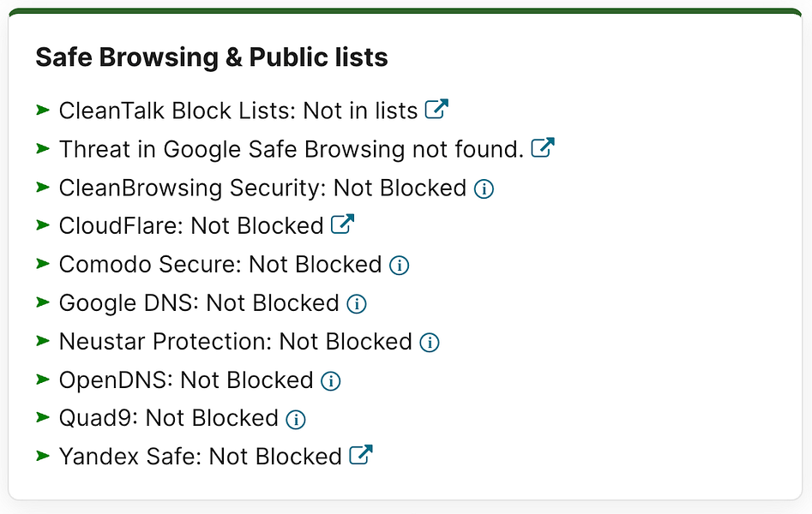Open CloudFlare external link icon
This screenshot has height=514, width=812.
[x=342, y=224]
